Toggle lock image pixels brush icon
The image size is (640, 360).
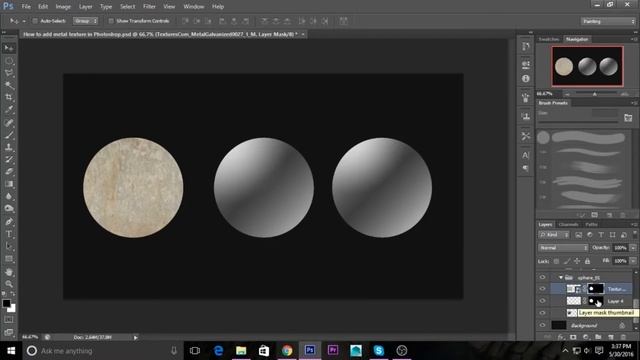pyautogui.click(x=567, y=261)
